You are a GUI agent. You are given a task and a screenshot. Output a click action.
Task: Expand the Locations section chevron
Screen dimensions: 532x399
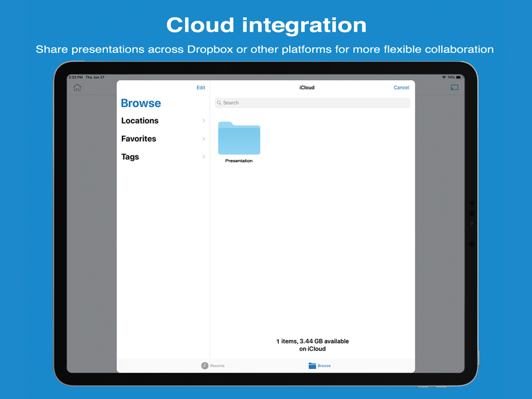pyautogui.click(x=204, y=121)
